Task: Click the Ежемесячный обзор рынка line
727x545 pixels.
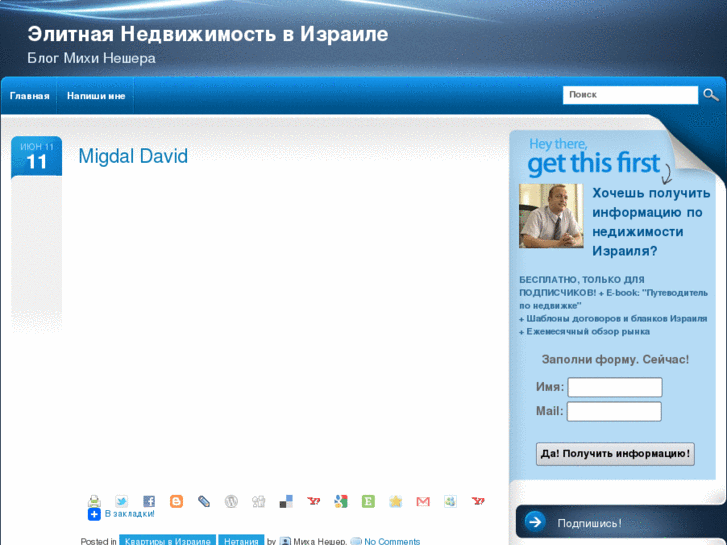Action: (585, 332)
